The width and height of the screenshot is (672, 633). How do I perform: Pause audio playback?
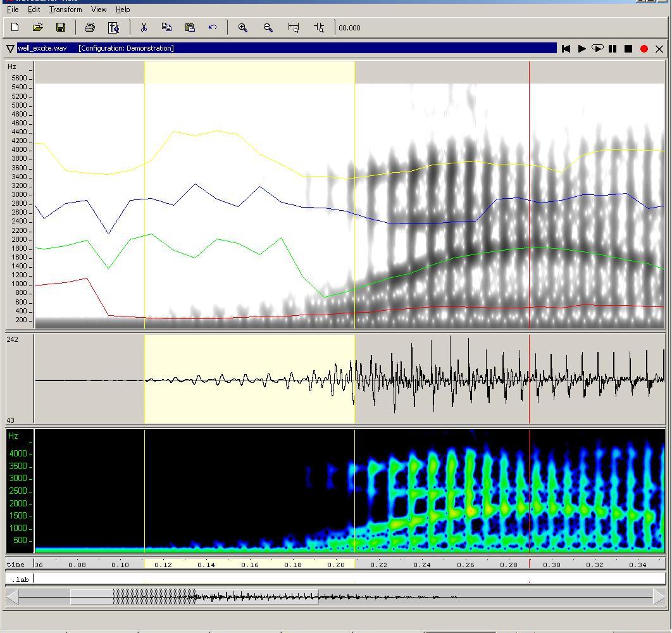point(613,48)
